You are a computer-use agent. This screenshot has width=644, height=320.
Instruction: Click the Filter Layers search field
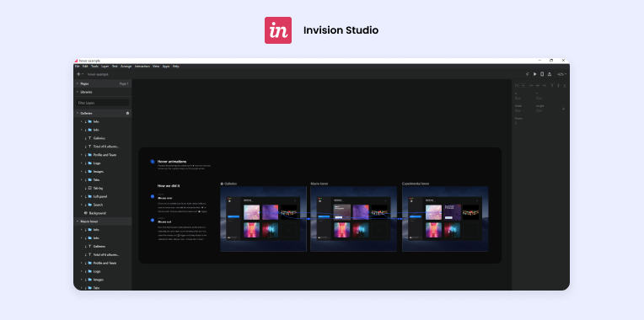103,103
